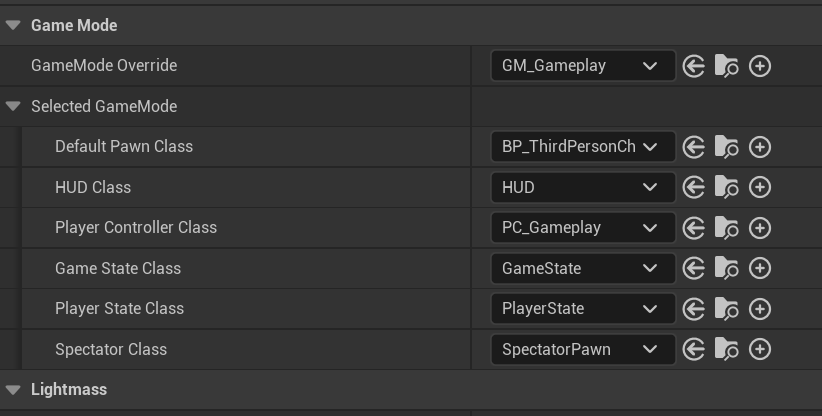Viewport: 822px width, 416px height.
Task: Open the PC_Gameplay controller dropdown
Action: point(582,228)
